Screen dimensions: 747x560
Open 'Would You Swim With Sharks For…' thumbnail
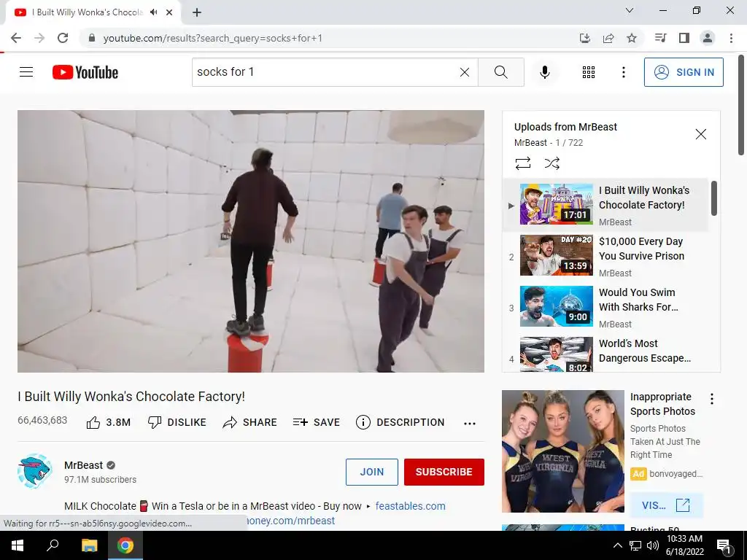tap(557, 306)
